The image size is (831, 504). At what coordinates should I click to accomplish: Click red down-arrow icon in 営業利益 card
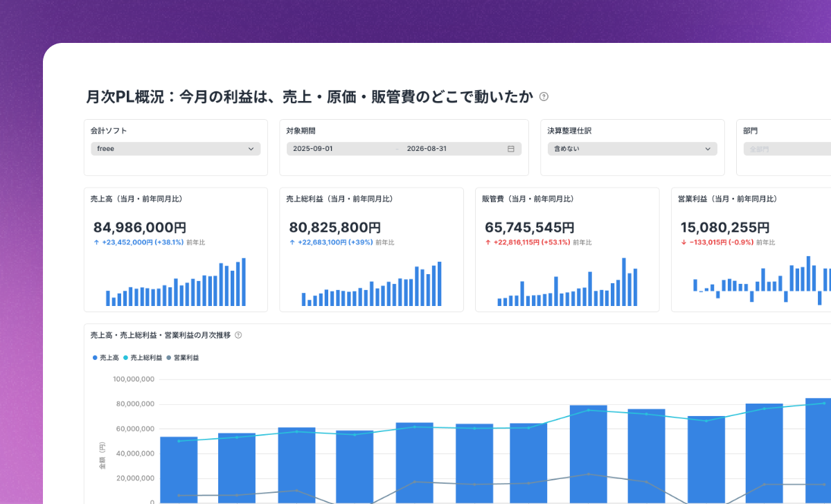click(683, 243)
